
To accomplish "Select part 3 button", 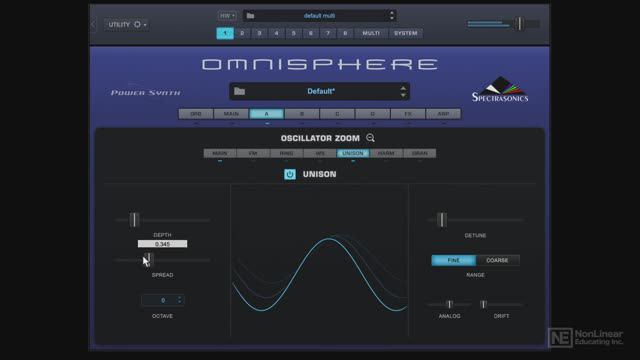I will coord(259,33).
